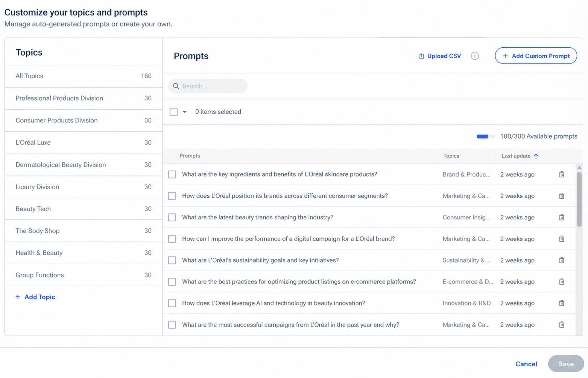588x378 pixels.
Task: Check the successful campaigns prompt checkbox
Action: (172, 325)
